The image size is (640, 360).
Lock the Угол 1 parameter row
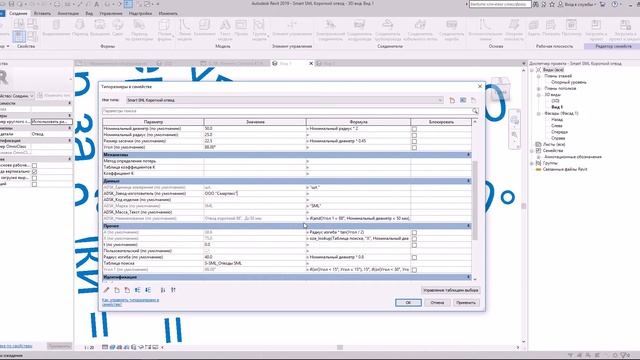[414, 270]
